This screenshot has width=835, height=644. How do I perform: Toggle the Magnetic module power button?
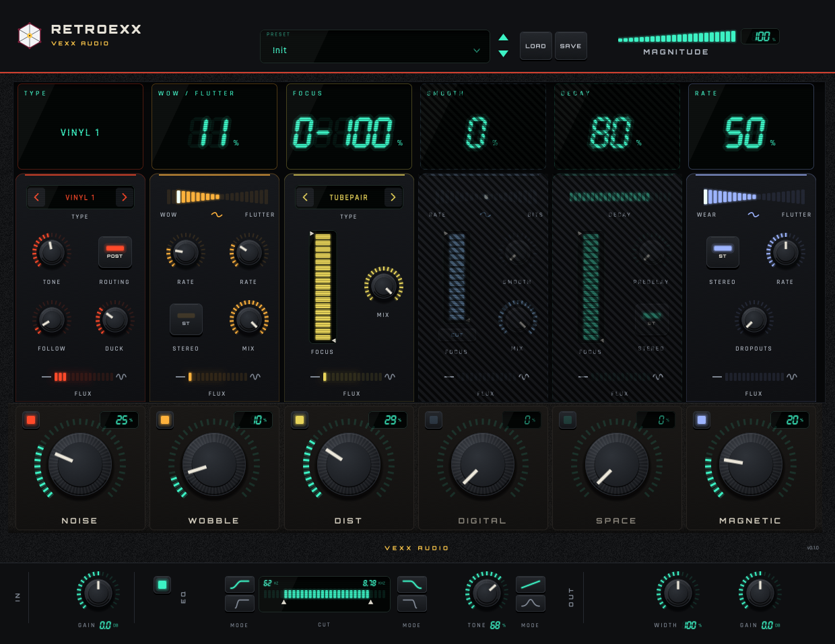tap(702, 420)
